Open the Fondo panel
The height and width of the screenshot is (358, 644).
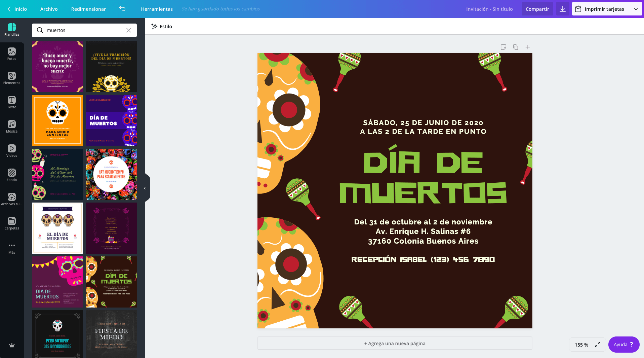pos(12,175)
